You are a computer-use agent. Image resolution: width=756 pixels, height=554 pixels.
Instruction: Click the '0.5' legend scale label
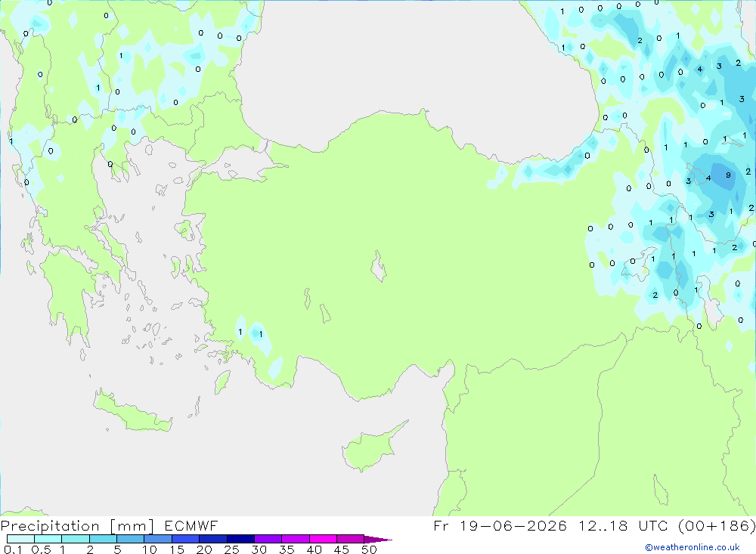pyautogui.click(x=41, y=549)
